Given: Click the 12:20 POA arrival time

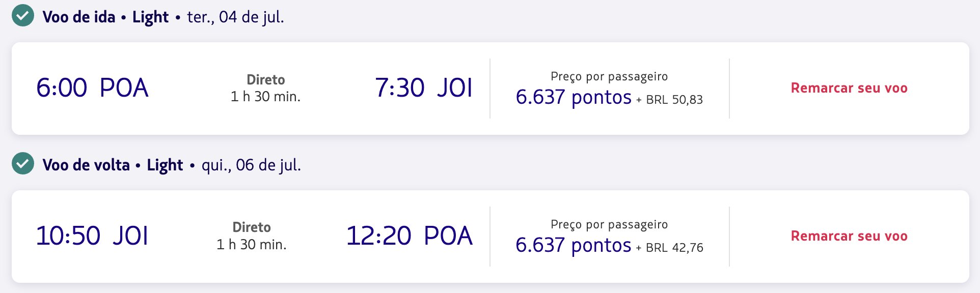Looking at the screenshot, I should 410,236.
